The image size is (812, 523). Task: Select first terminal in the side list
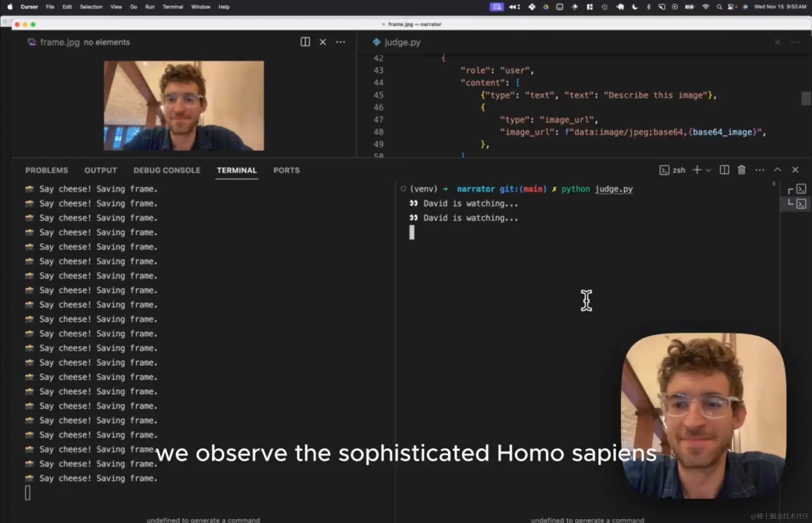point(801,189)
